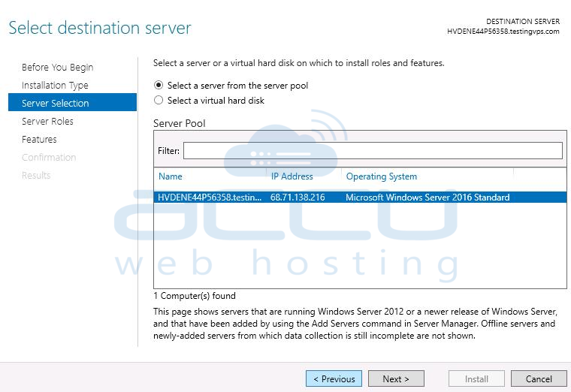Open the Installation Type step

tap(55, 85)
